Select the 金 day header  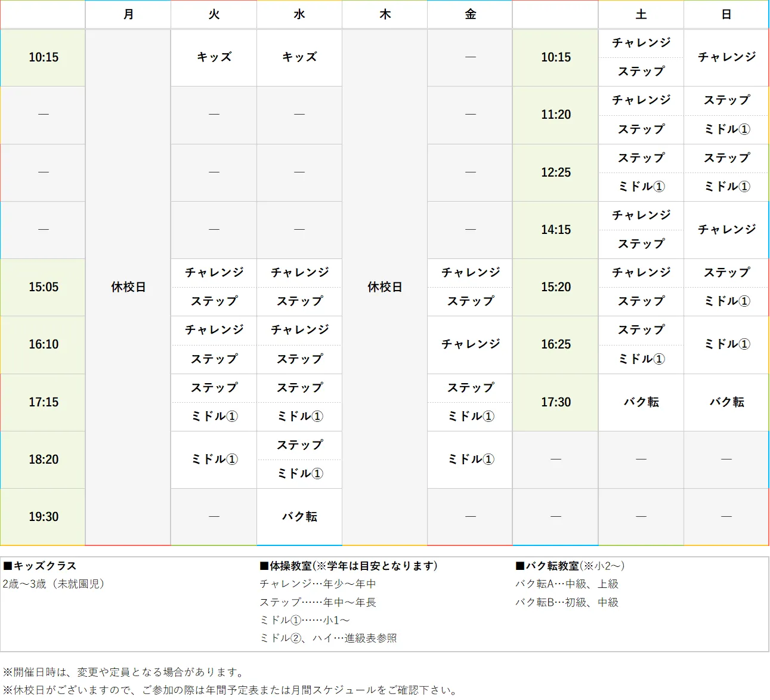(x=470, y=14)
